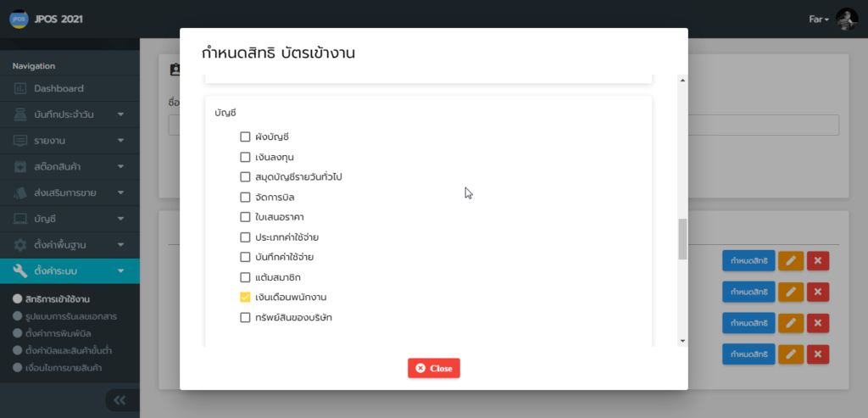Tick the จัดการบิล checkbox

[245, 197]
